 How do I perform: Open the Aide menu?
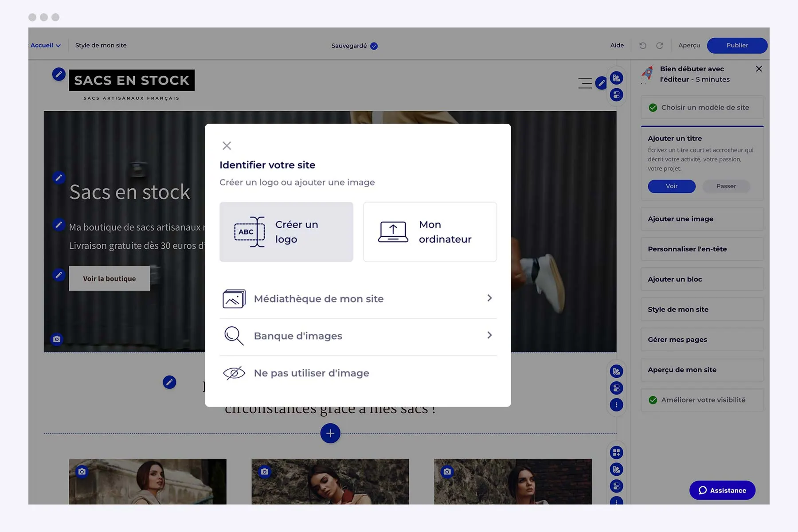point(617,45)
